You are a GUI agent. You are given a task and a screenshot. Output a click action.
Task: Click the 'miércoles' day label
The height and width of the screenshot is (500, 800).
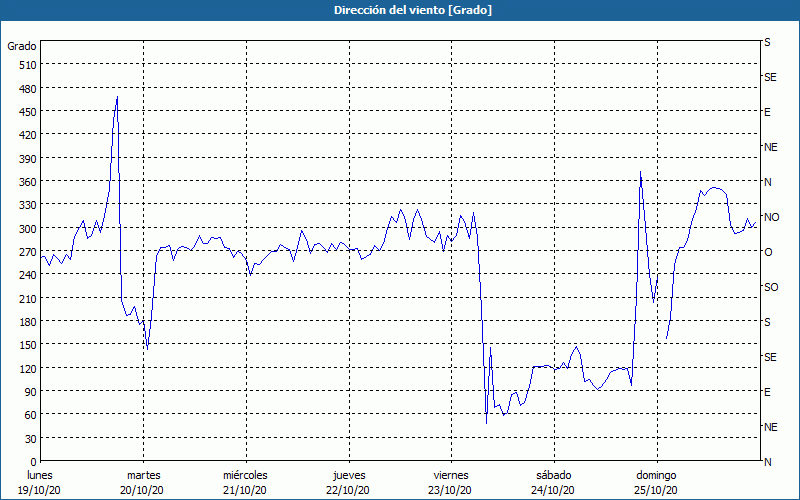pos(245,475)
